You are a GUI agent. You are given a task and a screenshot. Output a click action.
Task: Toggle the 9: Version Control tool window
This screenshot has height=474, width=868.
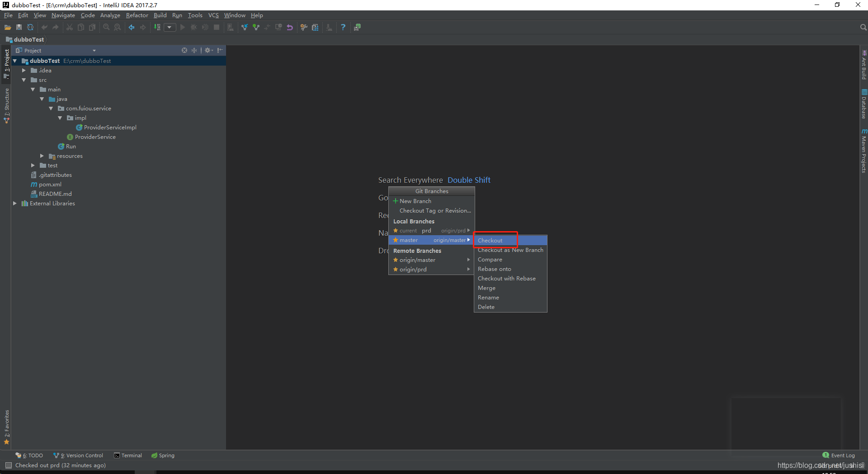click(x=78, y=455)
